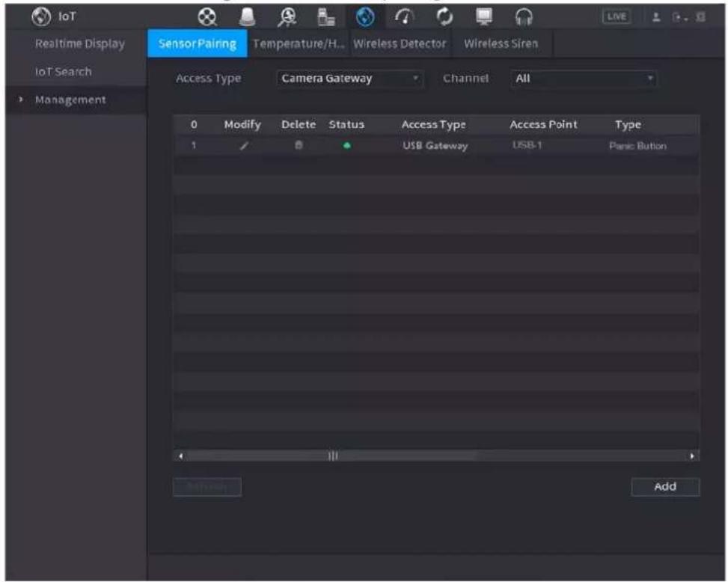Click the Status column header
The height and width of the screenshot is (582, 728).
point(346,124)
